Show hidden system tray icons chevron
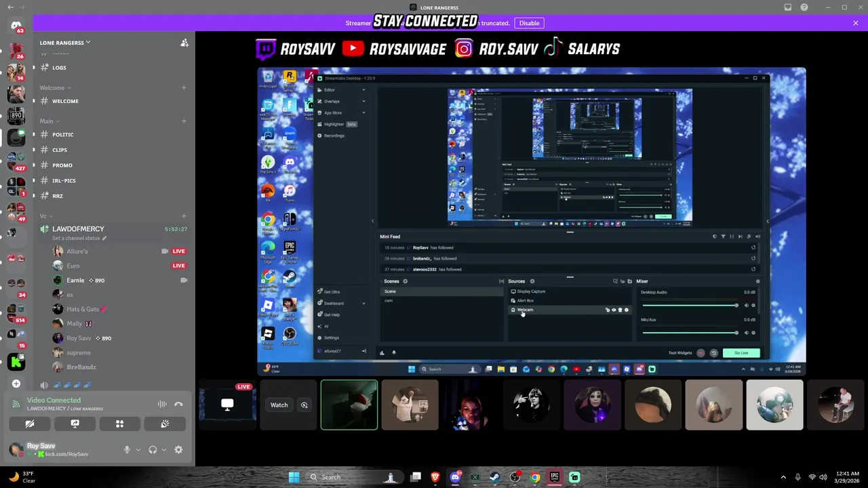This screenshot has height=488, width=868. click(783, 477)
